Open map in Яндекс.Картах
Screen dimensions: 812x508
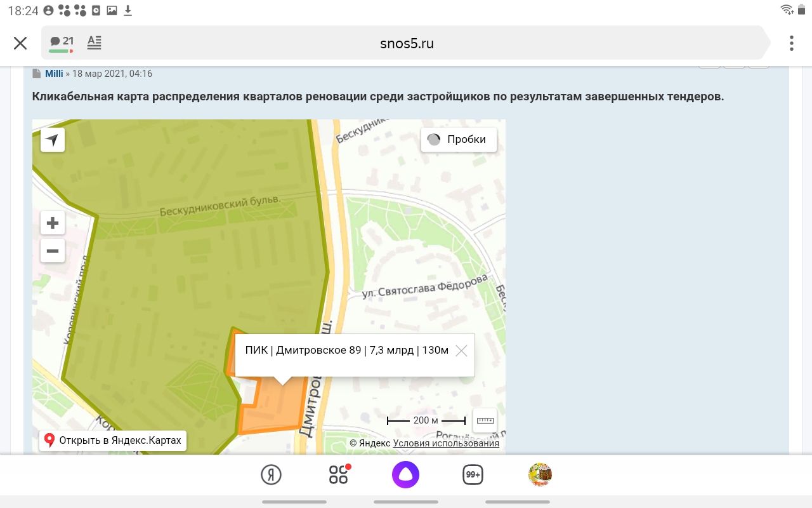point(113,440)
